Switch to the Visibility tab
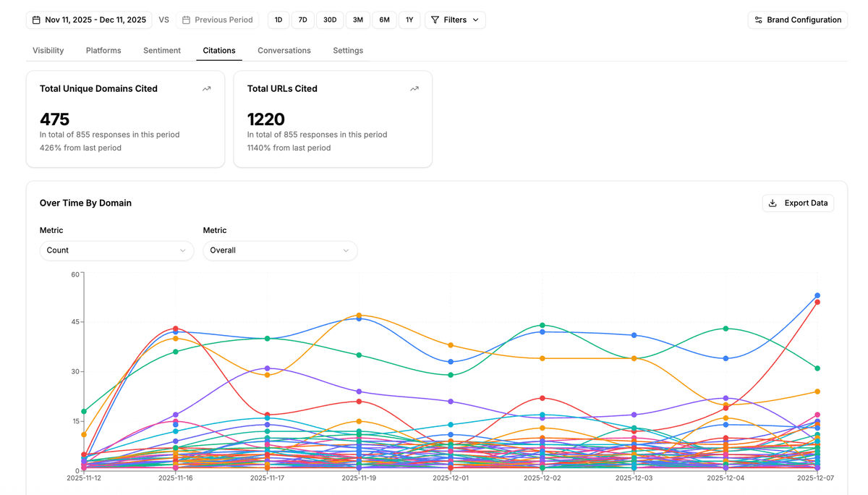Image resolution: width=868 pixels, height=495 pixels. [x=48, y=50]
